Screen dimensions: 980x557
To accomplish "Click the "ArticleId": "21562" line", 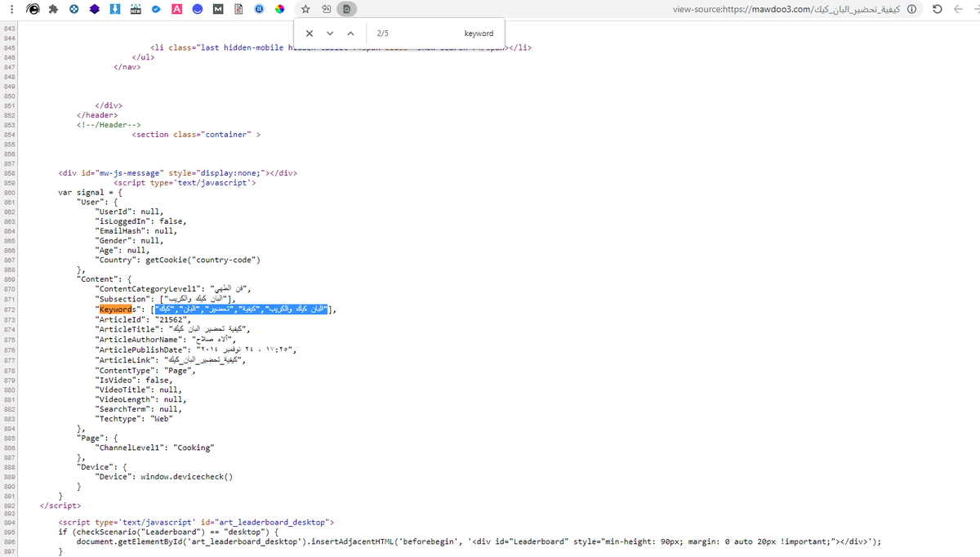I will [143, 319].
